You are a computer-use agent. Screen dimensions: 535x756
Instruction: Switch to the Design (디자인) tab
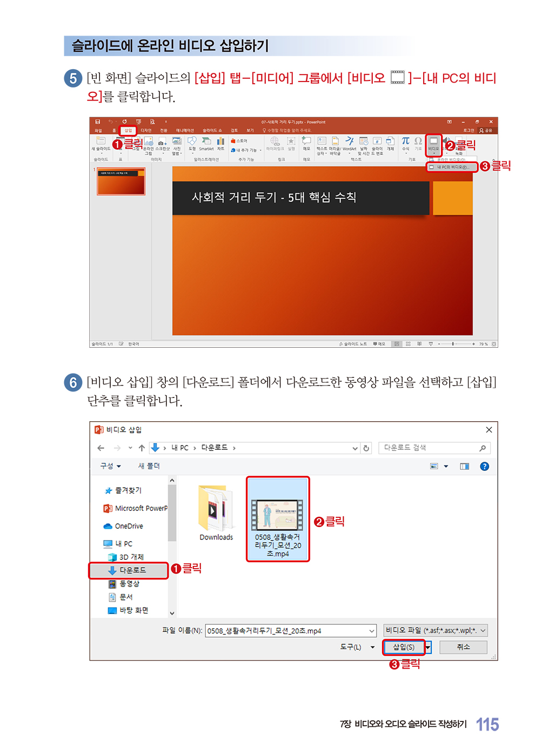[x=146, y=131]
